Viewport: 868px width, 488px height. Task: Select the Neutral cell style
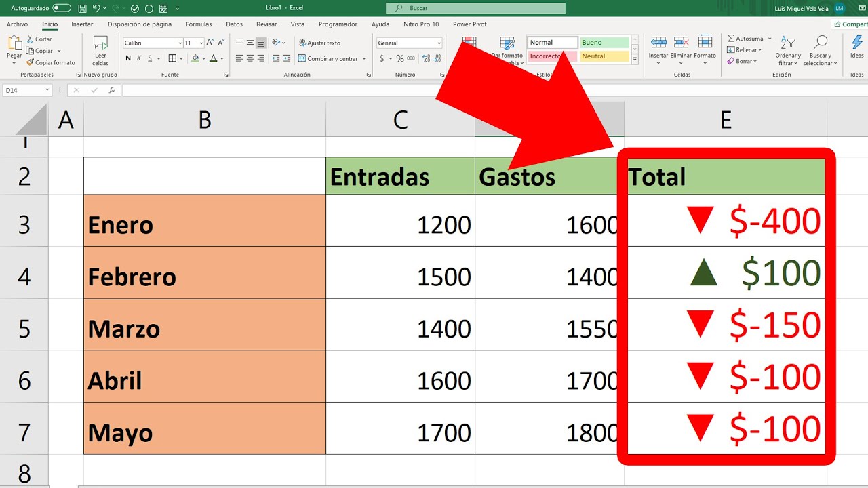[605, 56]
